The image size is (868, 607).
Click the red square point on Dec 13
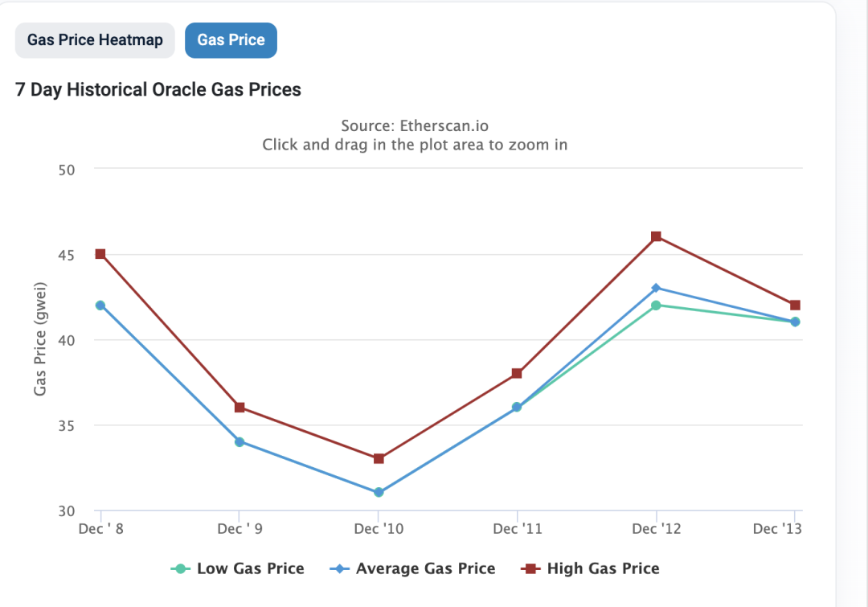795,306
